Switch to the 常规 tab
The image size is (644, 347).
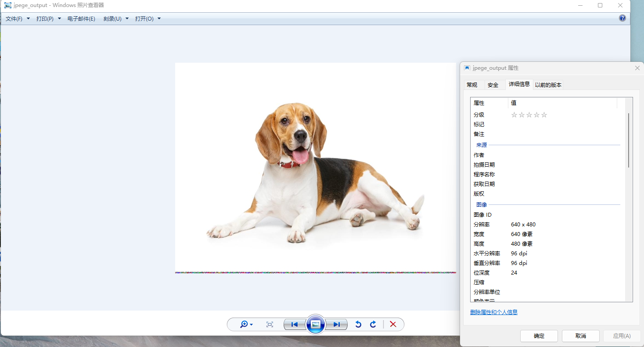[472, 85]
